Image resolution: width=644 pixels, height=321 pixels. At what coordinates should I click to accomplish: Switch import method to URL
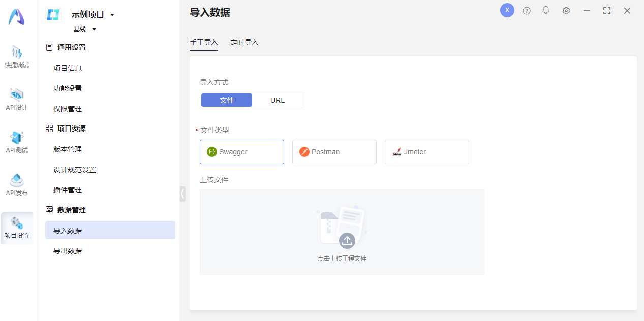(x=278, y=100)
